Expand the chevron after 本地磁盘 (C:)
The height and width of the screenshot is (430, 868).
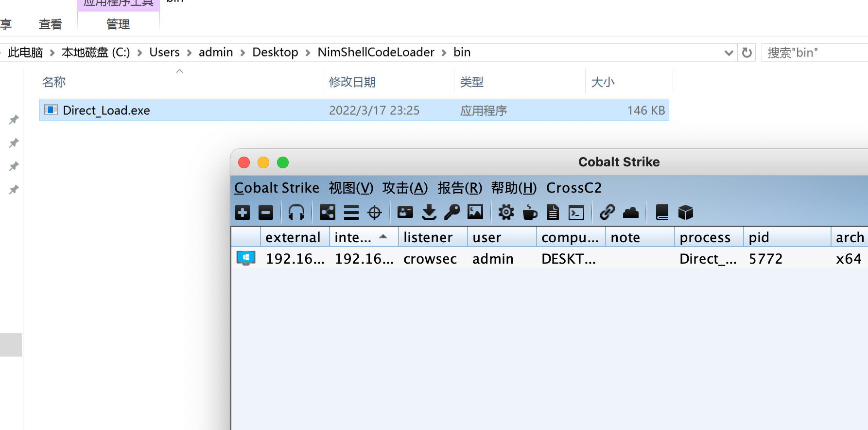(x=139, y=53)
